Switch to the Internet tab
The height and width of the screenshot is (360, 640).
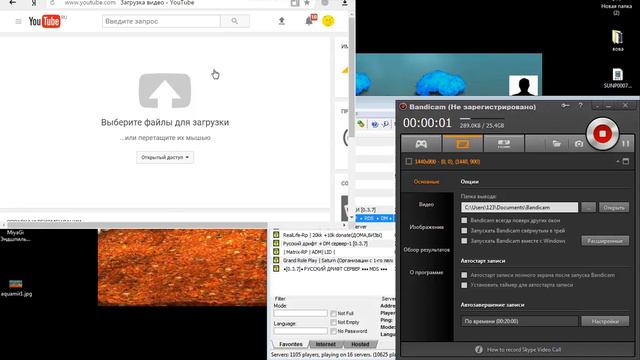pyautogui.click(x=326, y=344)
